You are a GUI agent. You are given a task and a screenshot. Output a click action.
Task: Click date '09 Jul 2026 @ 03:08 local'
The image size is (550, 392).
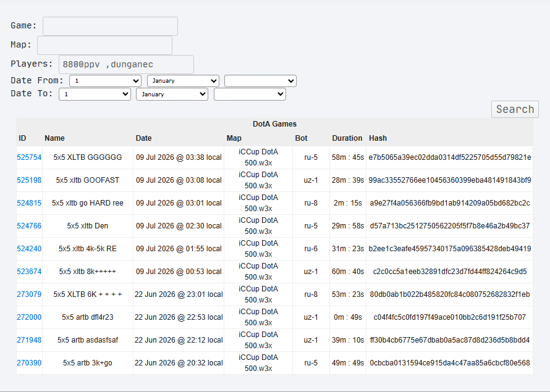click(179, 180)
